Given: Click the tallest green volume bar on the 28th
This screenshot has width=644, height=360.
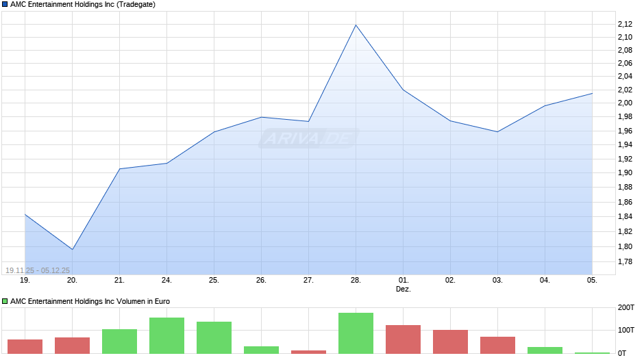Looking at the screenshot, I should (x=356, y=333).
